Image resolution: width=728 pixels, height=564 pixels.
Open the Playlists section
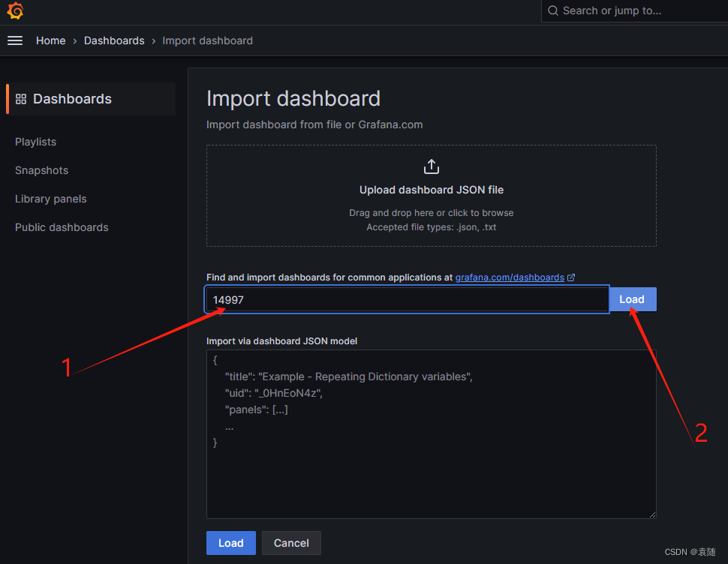[35, 142]
